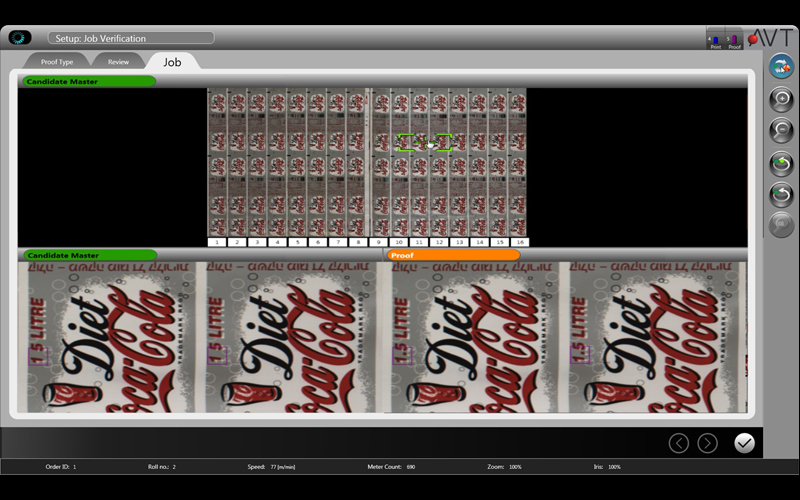This screenshot has height=500, width=800.
Task: Select the Job tab
Action: pos(172,62)
